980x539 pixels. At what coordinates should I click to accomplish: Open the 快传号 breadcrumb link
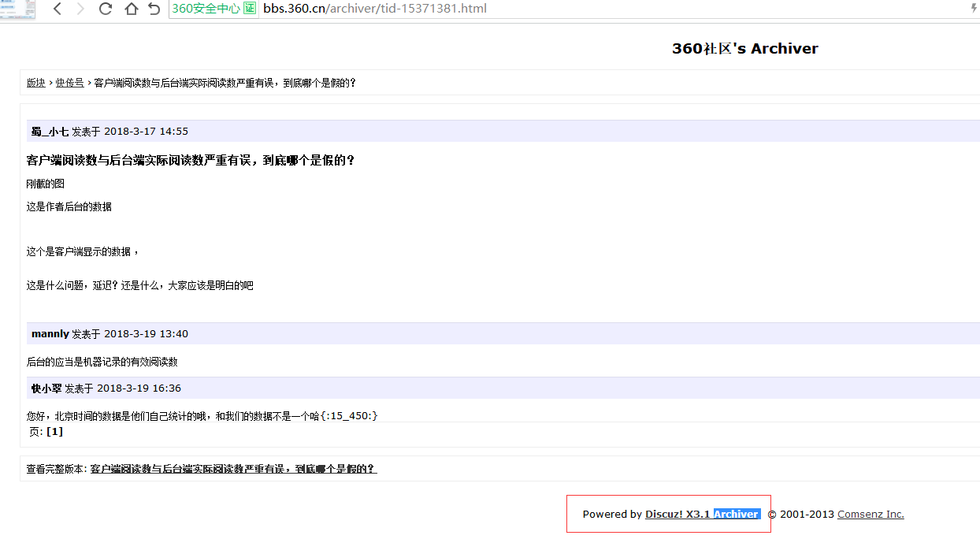point(69,83)
